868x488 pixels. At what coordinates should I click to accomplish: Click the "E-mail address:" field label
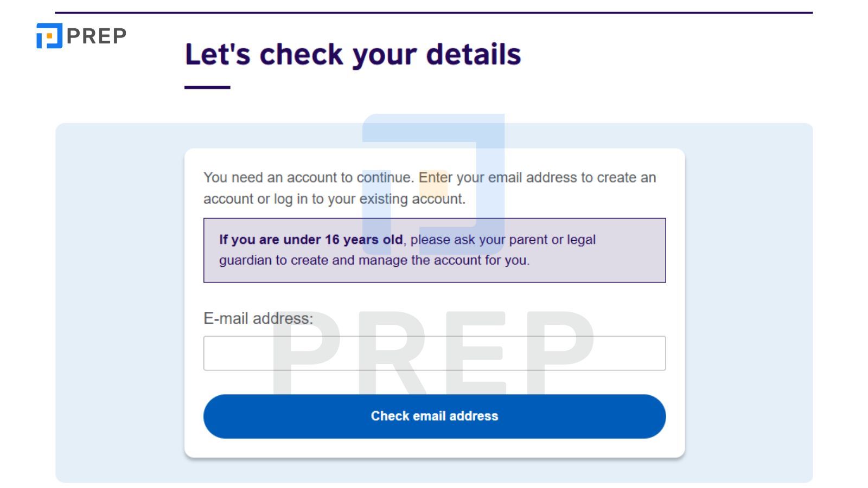[x=258, y=318]
